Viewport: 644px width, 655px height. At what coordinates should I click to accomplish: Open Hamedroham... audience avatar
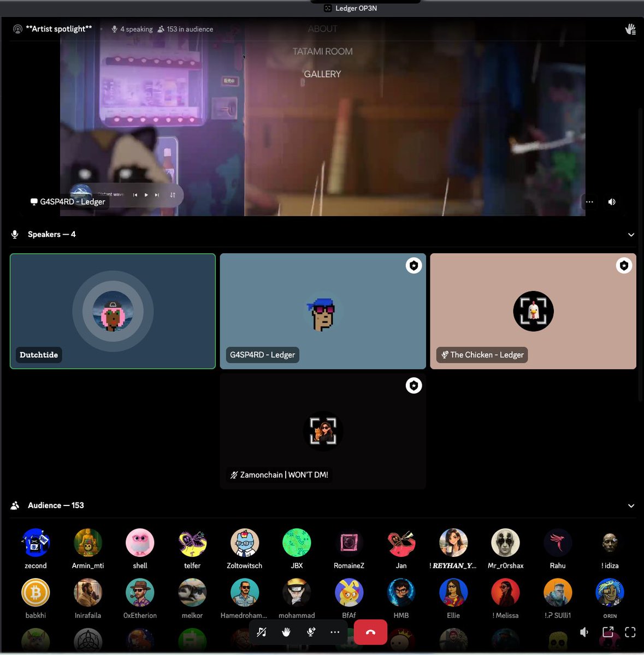coord(244,592)
